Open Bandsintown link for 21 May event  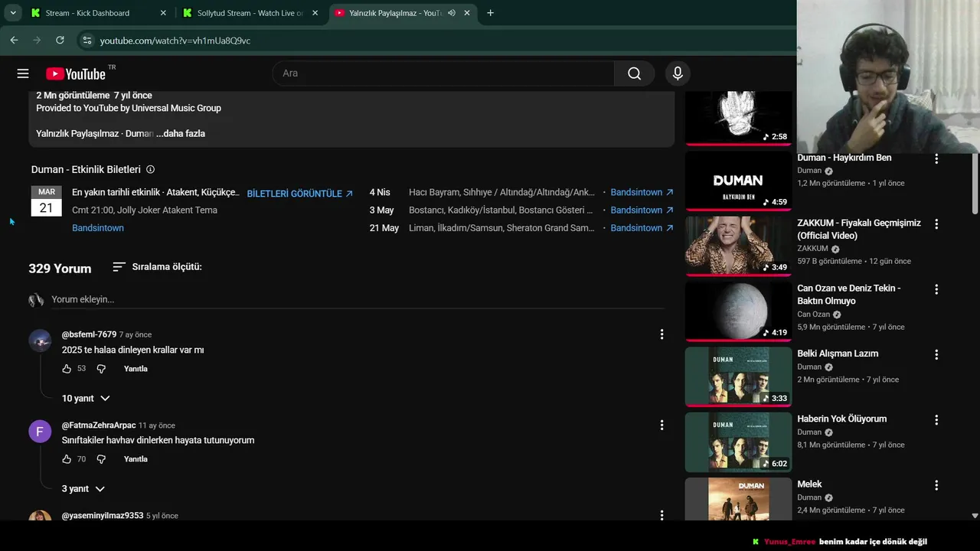point(642,228)
